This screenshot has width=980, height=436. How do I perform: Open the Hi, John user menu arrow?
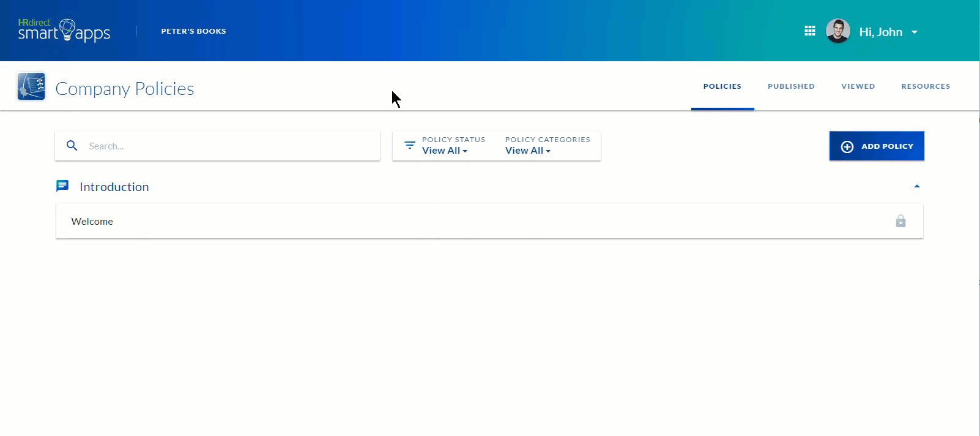[x=915, y=32]
